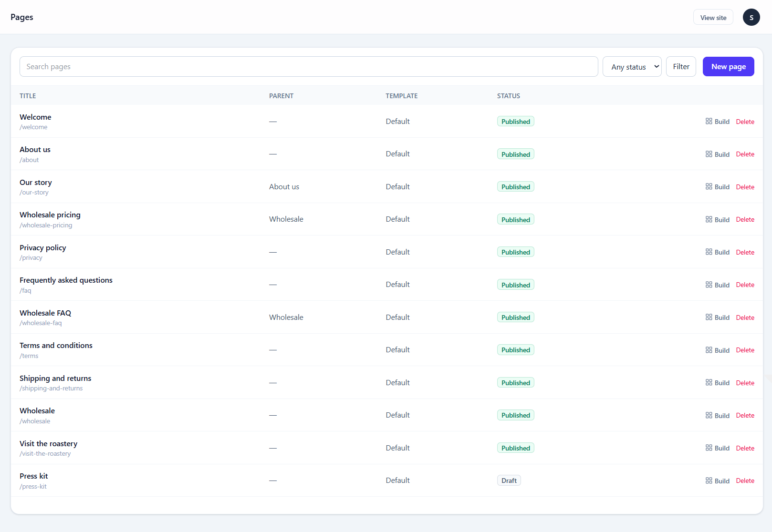Expand the Any status dropdown
This screenshot has height=532, width=772.
[x=632, y=67]
